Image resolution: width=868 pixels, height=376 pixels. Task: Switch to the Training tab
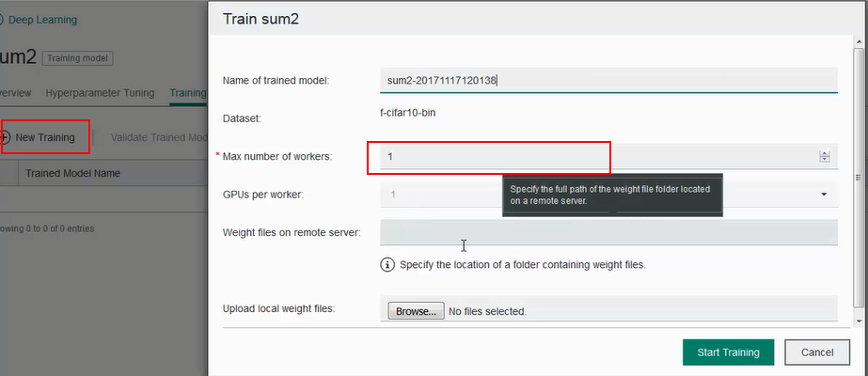(188, 93)
